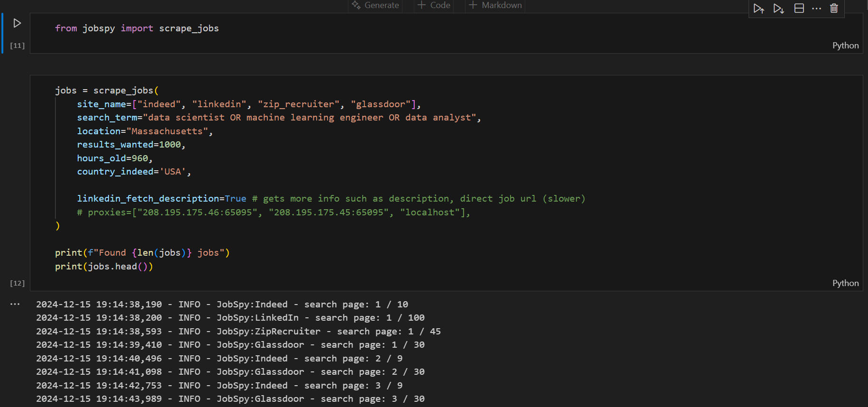The width and height of the screenshot is (868, 407).
Task: Add a new Code cell
Action: click(x=434, y=5)
